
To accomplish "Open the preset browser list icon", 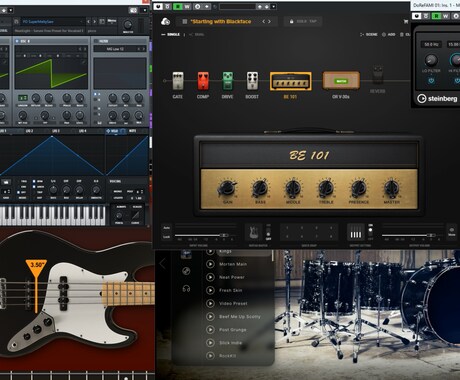I will coord(185,22).
